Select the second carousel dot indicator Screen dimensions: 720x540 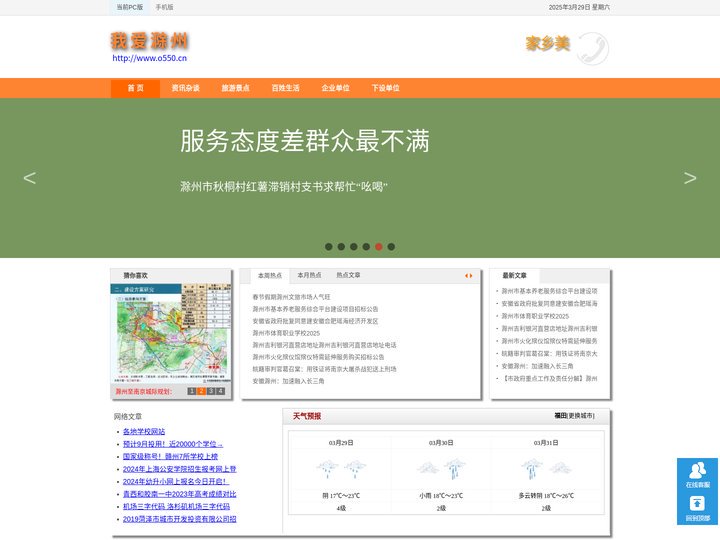pyautogui.click(x=341, y=247)
